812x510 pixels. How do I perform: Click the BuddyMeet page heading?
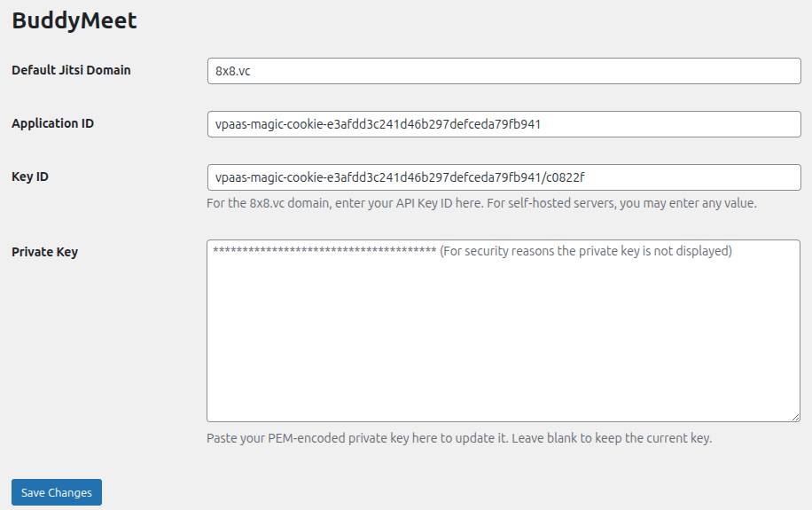pos(74,20)
